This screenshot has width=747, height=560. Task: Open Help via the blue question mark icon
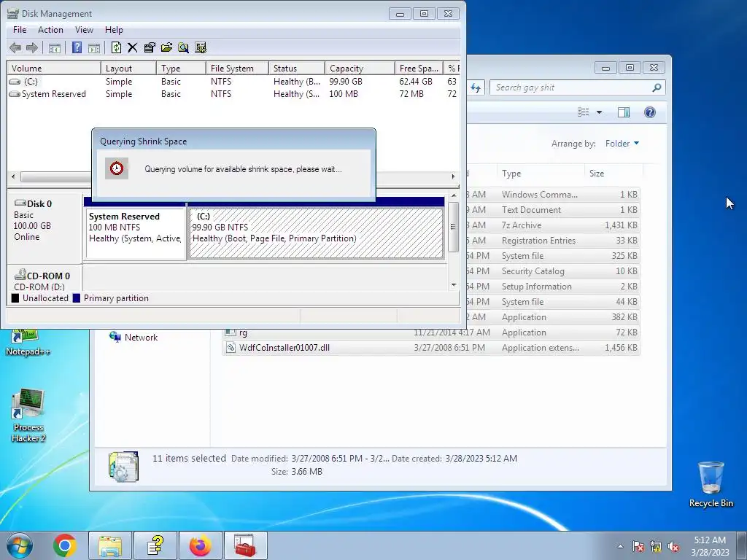(x=77, y=47)
